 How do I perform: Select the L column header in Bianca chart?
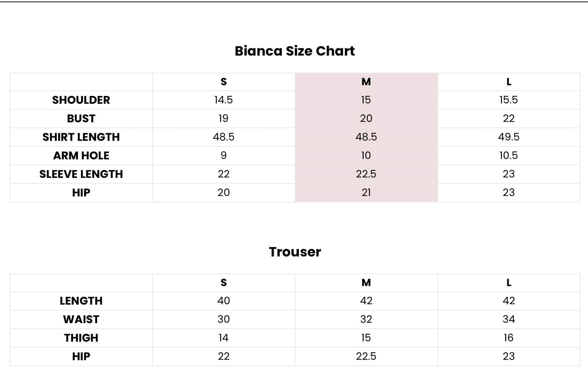click(509, 82)
